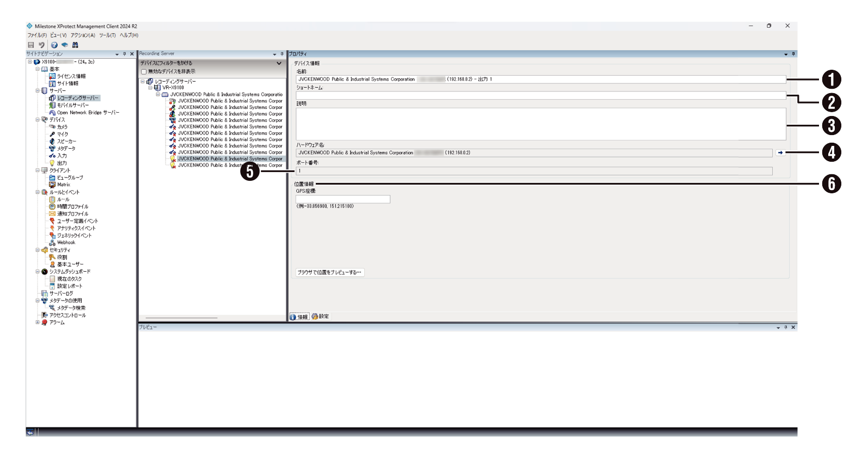This screenshot has height=458, width=868.
Task: Open ルール under ルールとイベント
Action: [x=63, y=199]
